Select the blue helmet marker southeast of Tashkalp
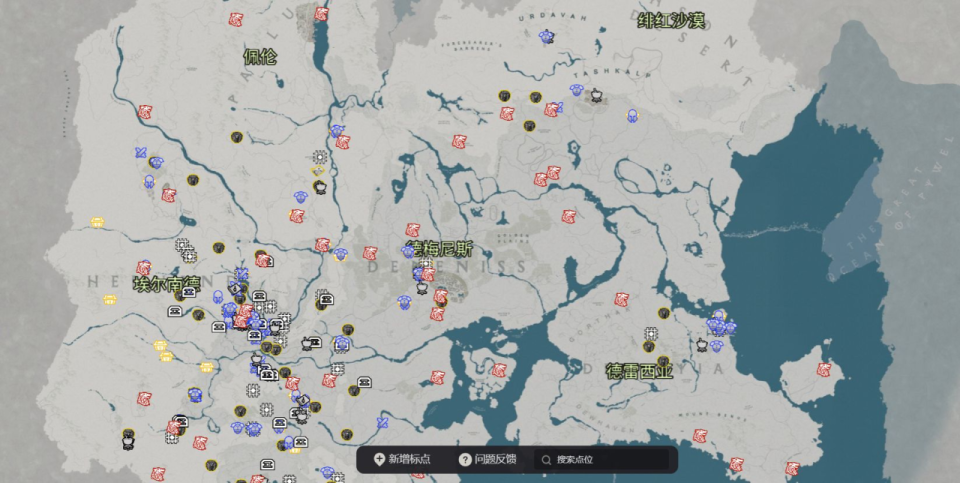This screenshot has width=960, height=483. tap(632, 116)
